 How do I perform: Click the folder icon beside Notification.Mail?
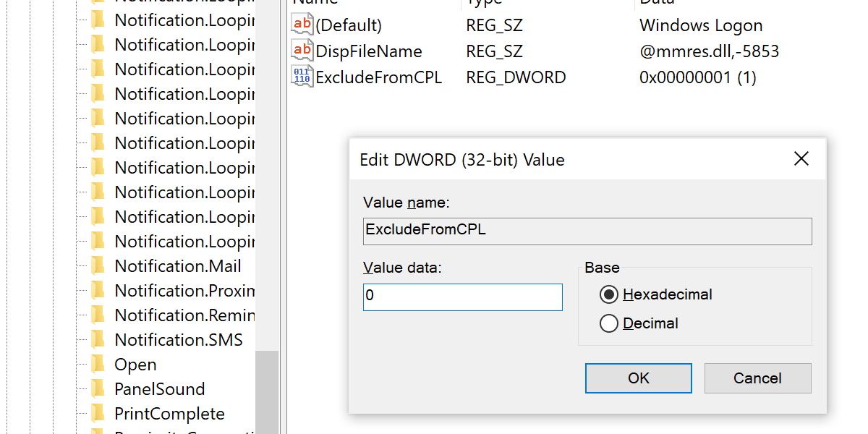[x=98, y=265]
